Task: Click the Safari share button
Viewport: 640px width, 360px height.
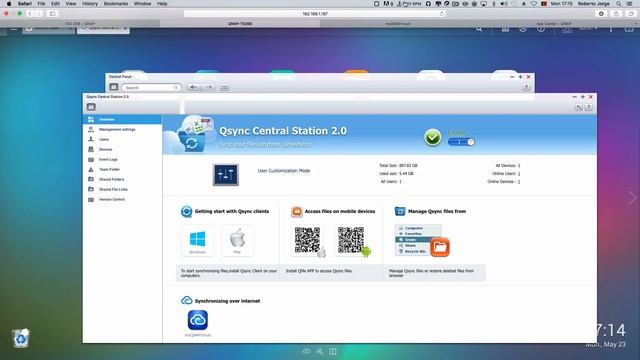Action: (616, 13)
